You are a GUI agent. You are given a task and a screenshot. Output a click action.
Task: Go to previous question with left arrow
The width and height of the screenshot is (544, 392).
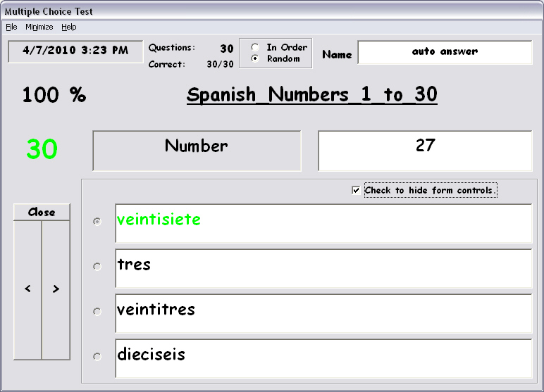pos(27,289)
